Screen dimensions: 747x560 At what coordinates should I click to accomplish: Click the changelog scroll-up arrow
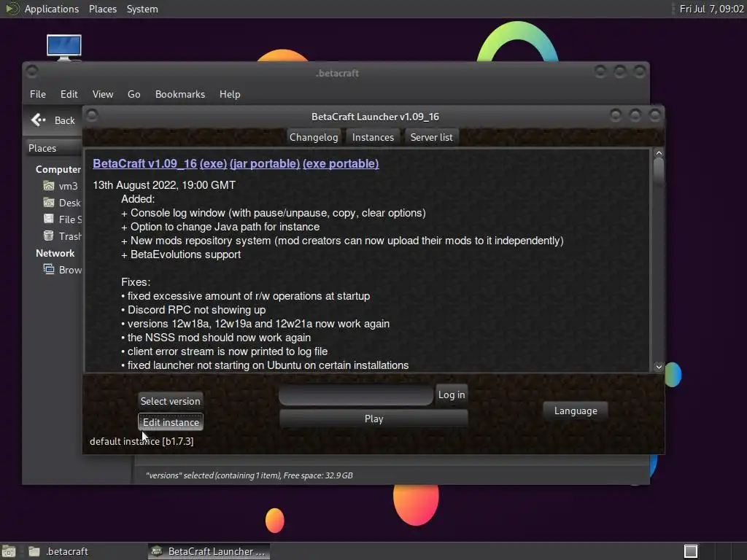click(659, 153)
